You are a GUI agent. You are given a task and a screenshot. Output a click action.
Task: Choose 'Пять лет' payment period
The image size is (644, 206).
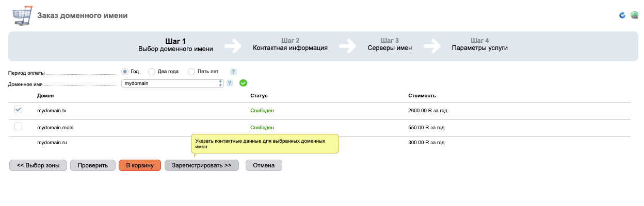point(191,72)
